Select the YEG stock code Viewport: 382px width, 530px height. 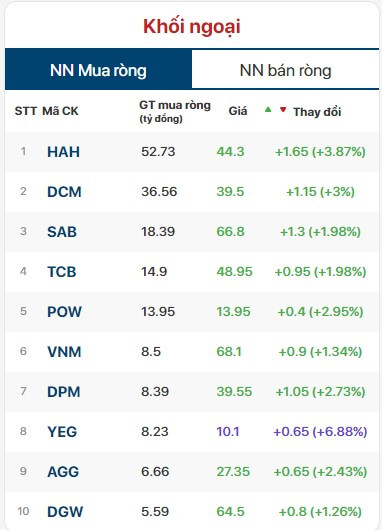[x=62, y=432]
